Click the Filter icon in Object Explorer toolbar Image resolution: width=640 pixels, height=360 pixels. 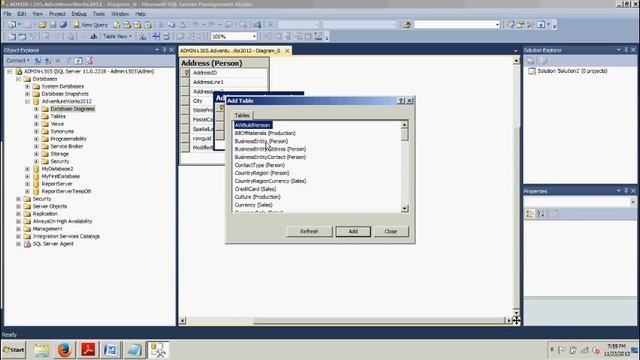pyautogui.click(x=69, y=61)
